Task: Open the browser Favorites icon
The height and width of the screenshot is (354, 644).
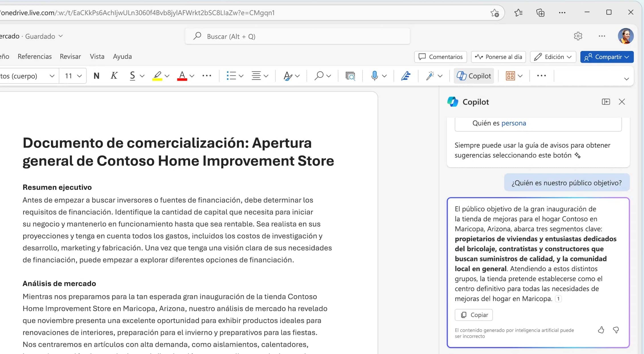Action: coord(518,13)
